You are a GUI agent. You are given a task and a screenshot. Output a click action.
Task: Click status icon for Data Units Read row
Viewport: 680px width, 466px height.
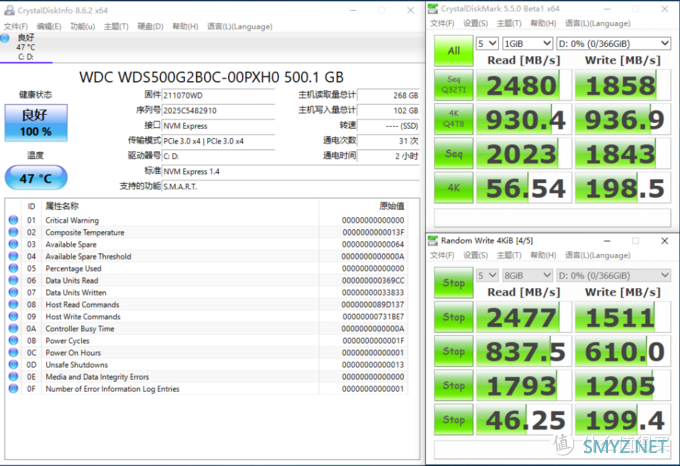(x=13, y=280)
